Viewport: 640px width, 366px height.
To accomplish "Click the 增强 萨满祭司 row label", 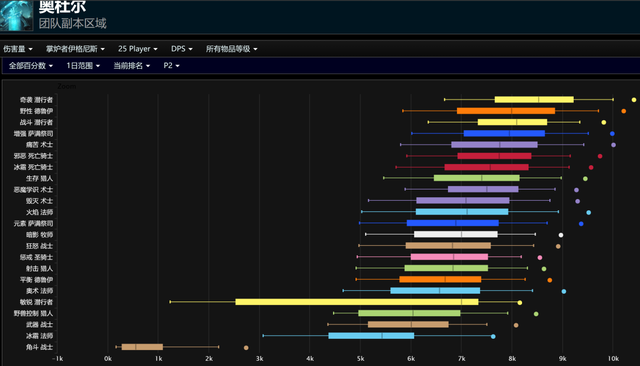I will point(33,133).
